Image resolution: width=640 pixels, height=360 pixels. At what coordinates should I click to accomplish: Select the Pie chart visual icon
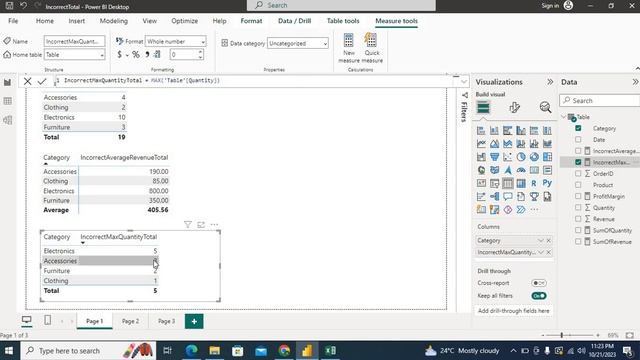(x=521, y=157)
